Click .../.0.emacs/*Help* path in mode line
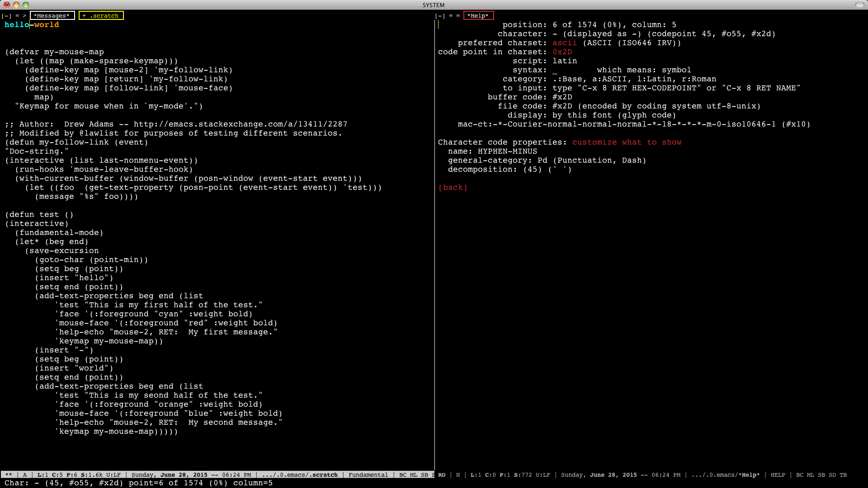 click(726, 475)
